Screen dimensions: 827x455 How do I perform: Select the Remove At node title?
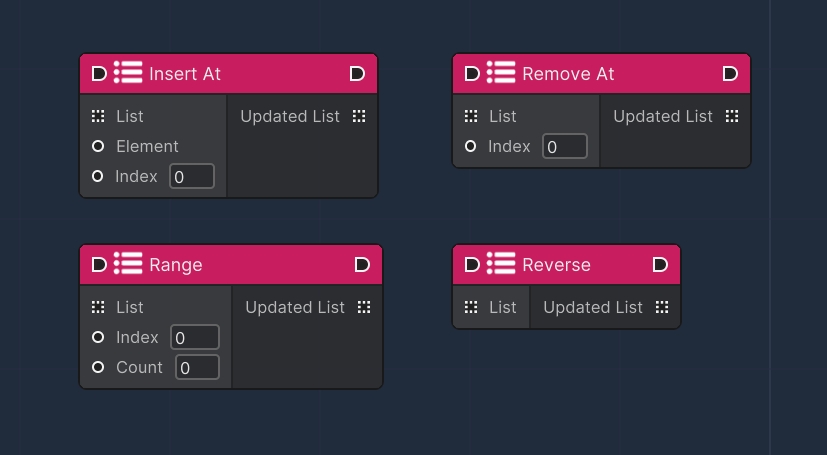tap(568, 74)
